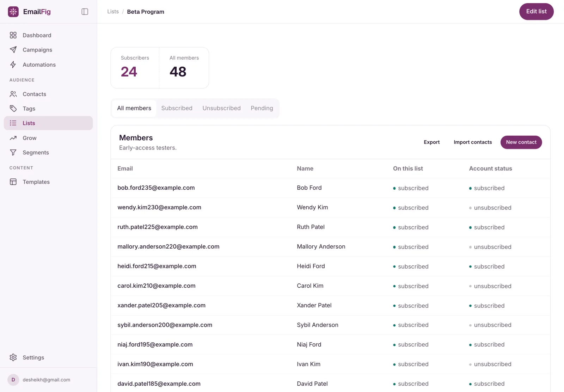This screenshot has width=564, height=392.
Task: Click Carol Kim's On this list status
Action: tap(411, 286)
